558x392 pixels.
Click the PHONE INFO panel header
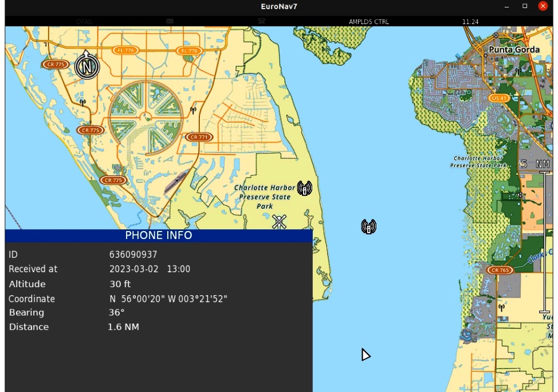pyautogui.click(x=159, y=236)
